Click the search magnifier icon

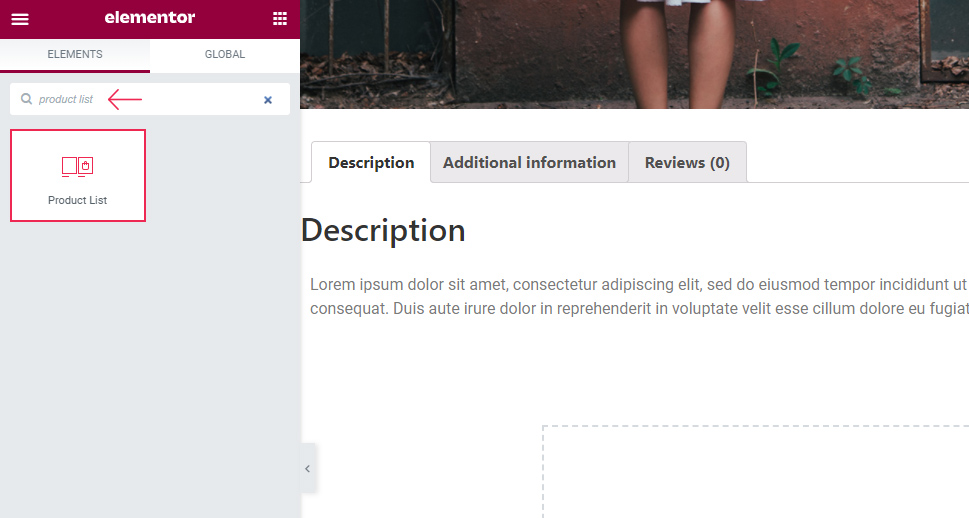26,99
